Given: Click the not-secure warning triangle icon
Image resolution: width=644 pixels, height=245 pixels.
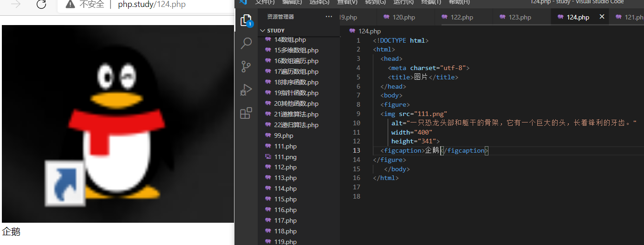Looking at the screenshot, I should pyautogui.click(x=70, y=5).
